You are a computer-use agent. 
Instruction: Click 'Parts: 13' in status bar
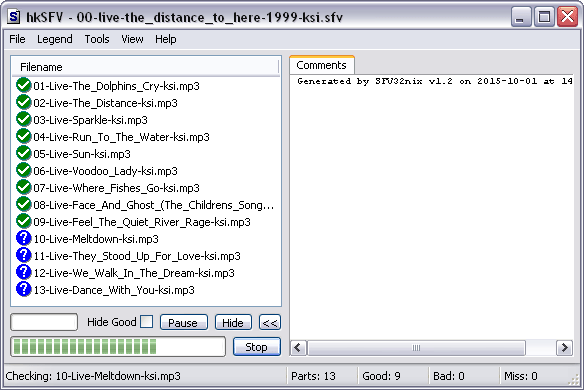tap(313, 376)
